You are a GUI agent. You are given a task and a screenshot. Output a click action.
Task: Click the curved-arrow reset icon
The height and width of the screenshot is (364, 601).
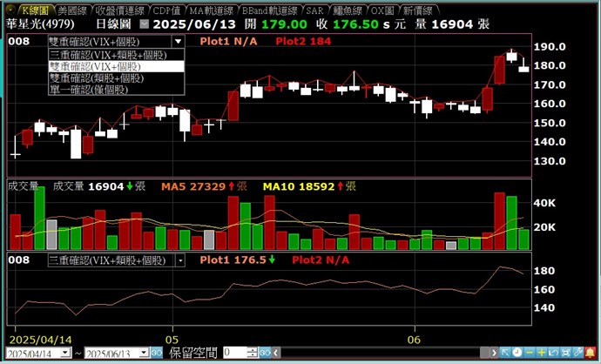click(x=553, y=353)
